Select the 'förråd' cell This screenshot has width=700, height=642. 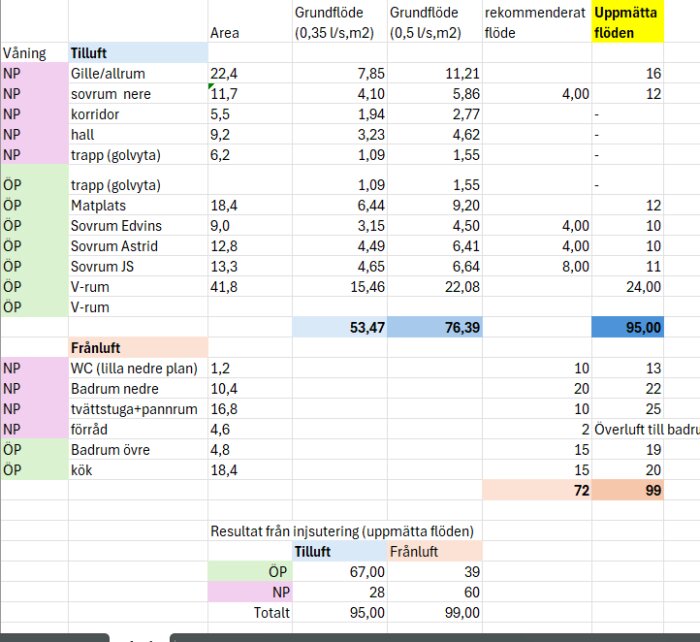pyautogui.click(x=138, y=429)
